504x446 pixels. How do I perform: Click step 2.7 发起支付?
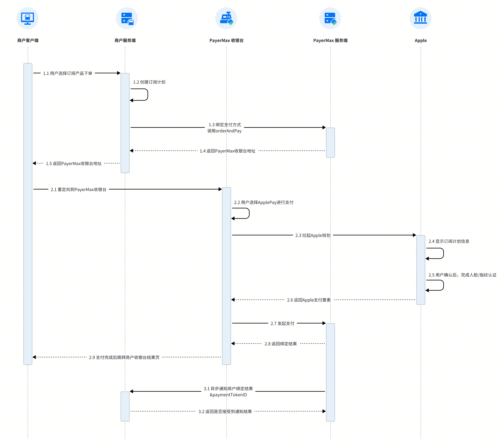click(282, 323)
